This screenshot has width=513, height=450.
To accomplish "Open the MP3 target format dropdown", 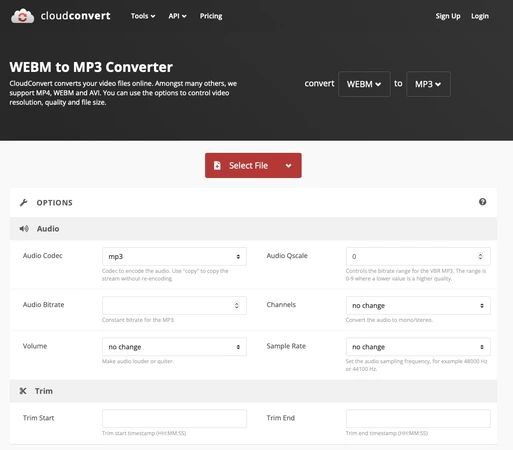I will click(428, 84).
